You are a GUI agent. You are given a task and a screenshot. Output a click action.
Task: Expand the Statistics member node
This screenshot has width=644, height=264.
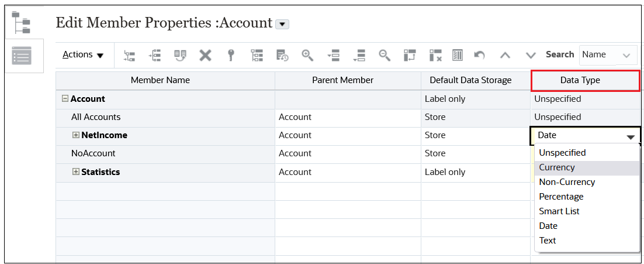pos(75,172)
